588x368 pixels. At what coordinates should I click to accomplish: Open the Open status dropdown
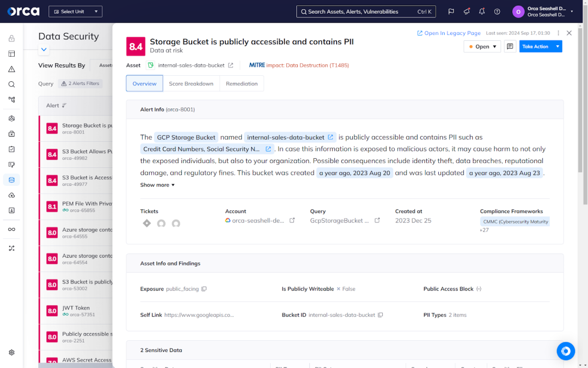point(482,46)
